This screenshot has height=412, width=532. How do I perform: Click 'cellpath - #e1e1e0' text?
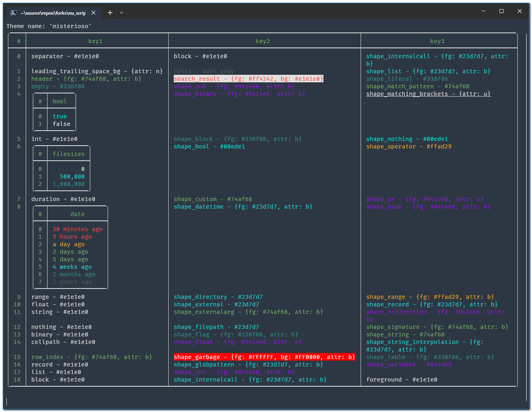point(63,342)
